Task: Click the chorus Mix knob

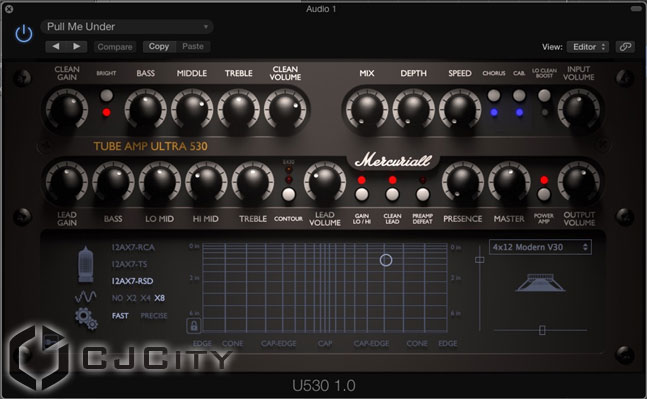Action: [367, 109]
